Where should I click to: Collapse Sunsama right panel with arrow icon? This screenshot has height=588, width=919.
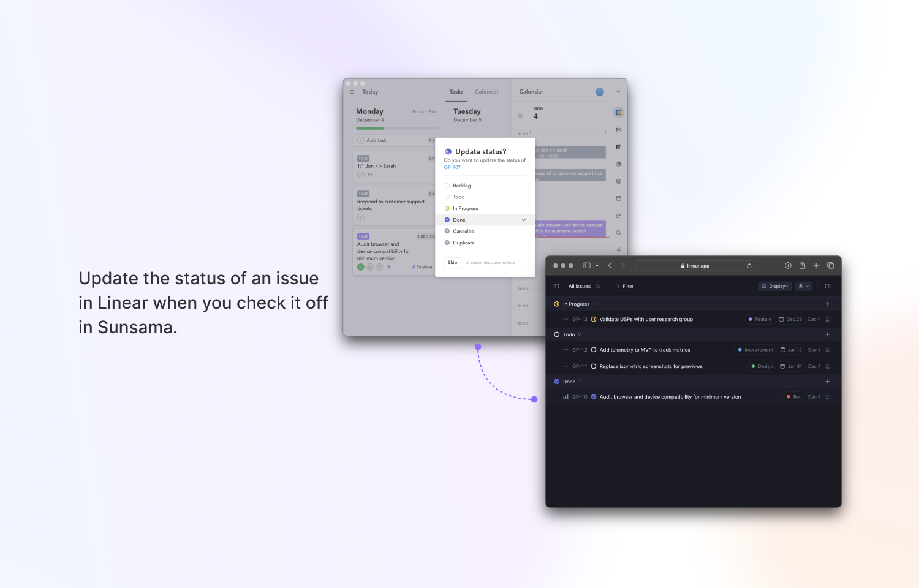coord(619,92)
